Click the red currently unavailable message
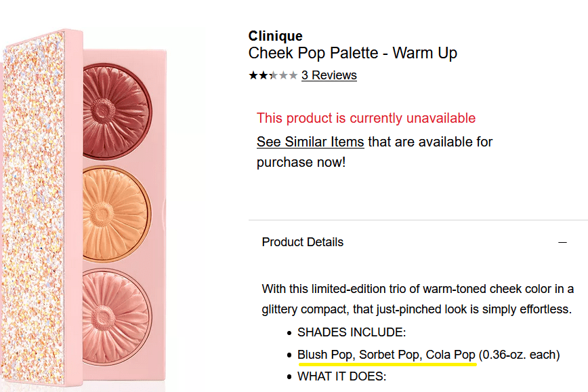This screenshot has height=392, width=588. coord(366,118)
